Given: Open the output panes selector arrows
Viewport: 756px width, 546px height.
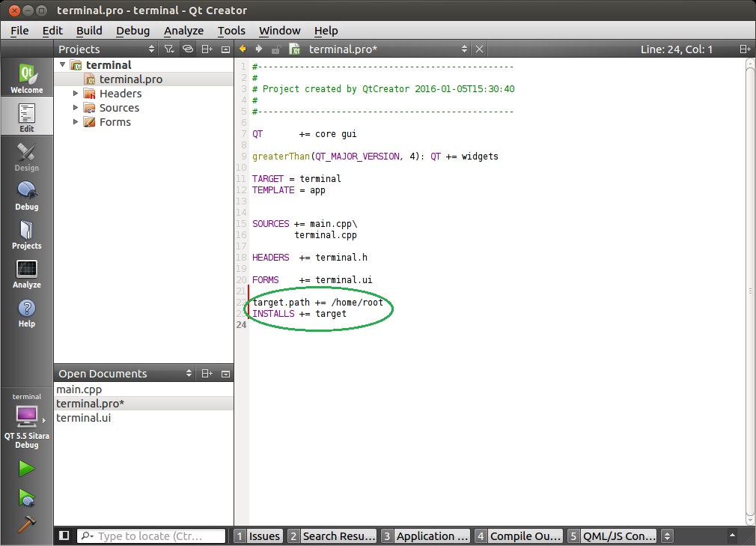Looking at the screenshot, I should pos(667,536).
